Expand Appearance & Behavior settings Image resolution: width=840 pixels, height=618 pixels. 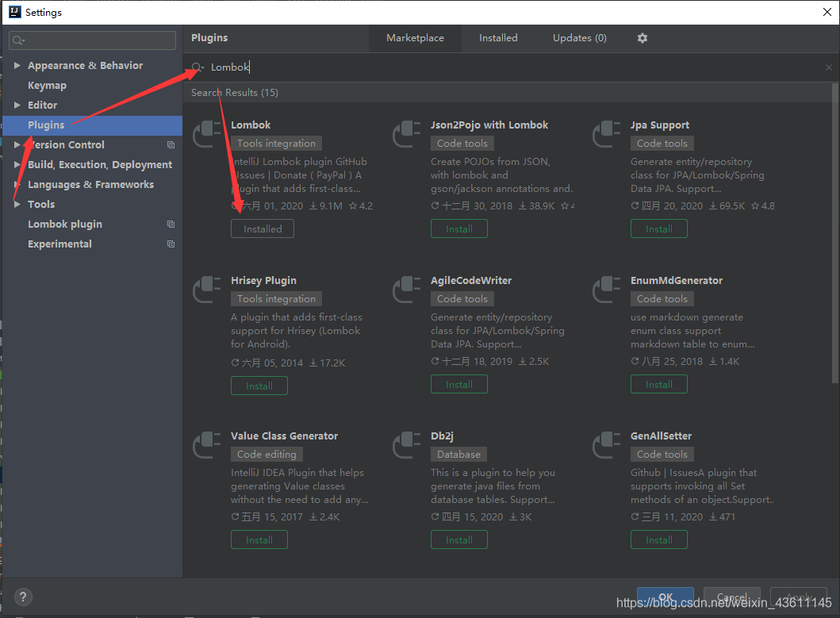(17, 65)
